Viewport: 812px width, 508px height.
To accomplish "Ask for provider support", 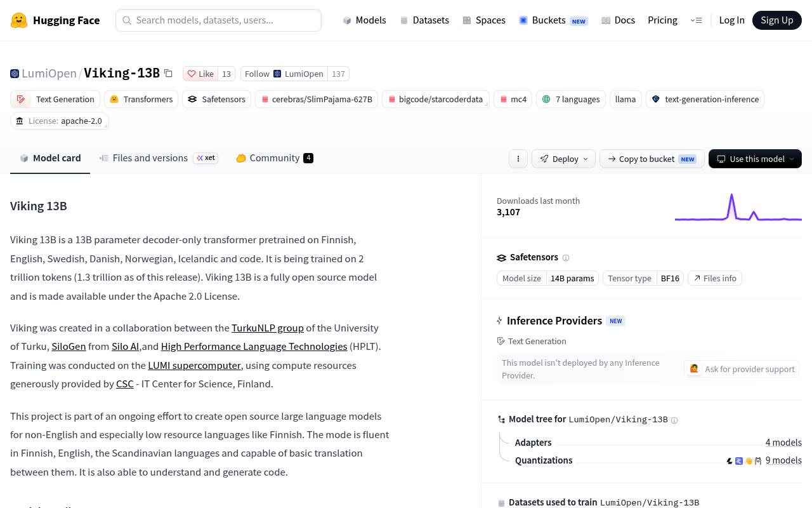I will pos(742,369).
